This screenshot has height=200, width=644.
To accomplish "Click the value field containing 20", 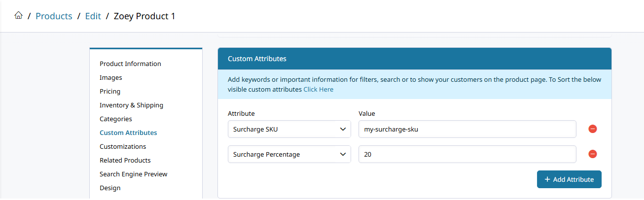I will click(467, 154).
